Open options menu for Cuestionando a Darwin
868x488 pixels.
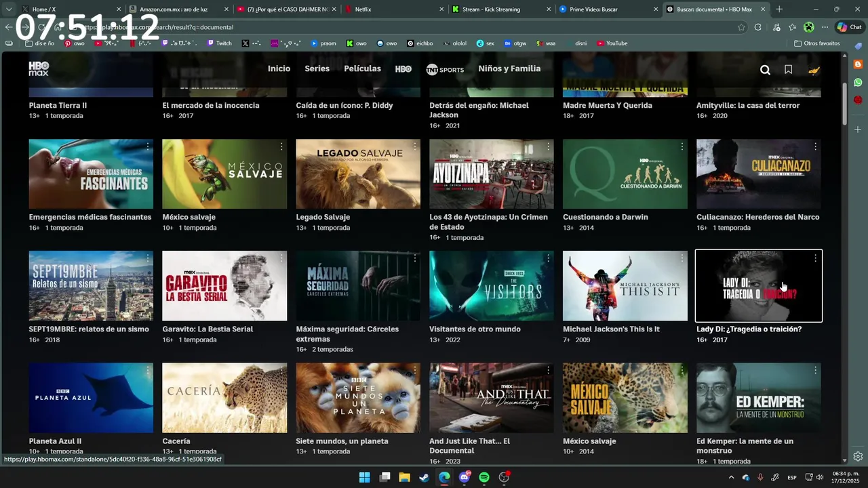pos(682,146)
